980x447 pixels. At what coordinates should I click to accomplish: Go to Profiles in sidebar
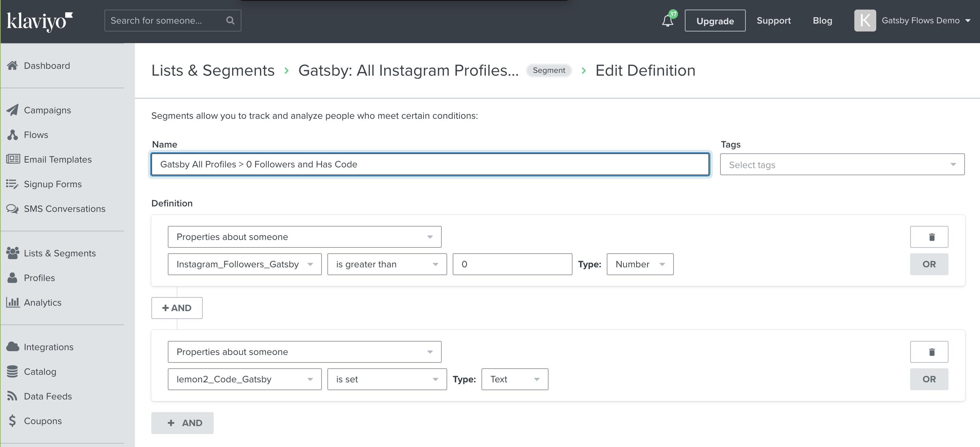coord(39,278)
